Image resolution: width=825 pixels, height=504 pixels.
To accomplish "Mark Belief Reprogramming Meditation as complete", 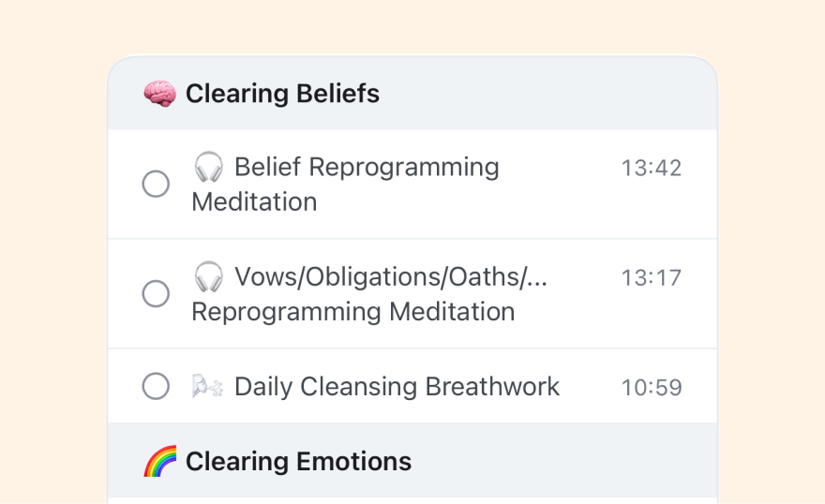I will pos(156,185).
